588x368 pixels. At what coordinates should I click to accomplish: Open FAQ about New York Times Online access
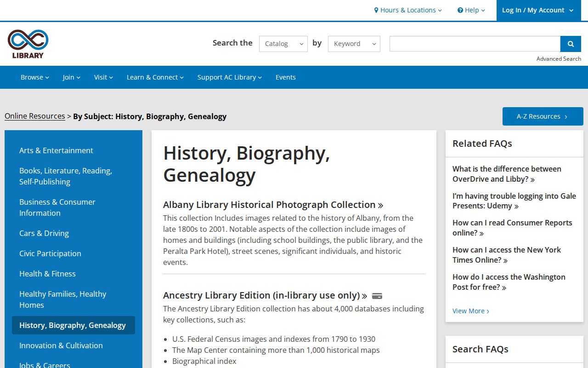[x=507, y=255]
